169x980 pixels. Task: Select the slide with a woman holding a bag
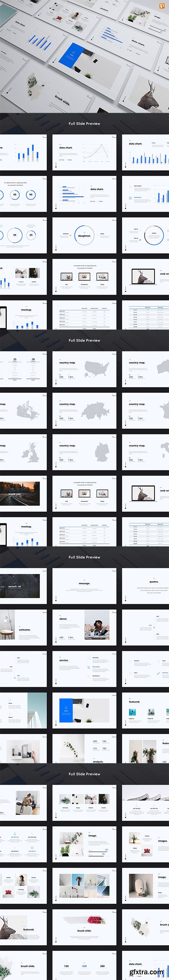tap(24, 803)
